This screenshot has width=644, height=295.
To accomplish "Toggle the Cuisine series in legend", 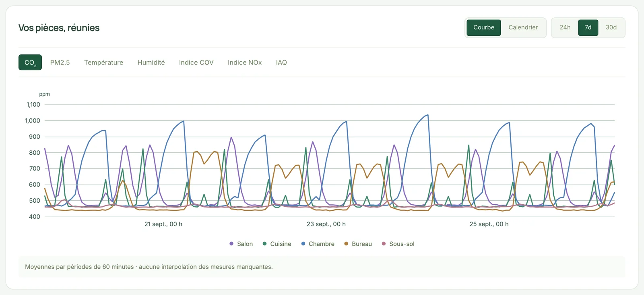I will [x=277, y=244].
